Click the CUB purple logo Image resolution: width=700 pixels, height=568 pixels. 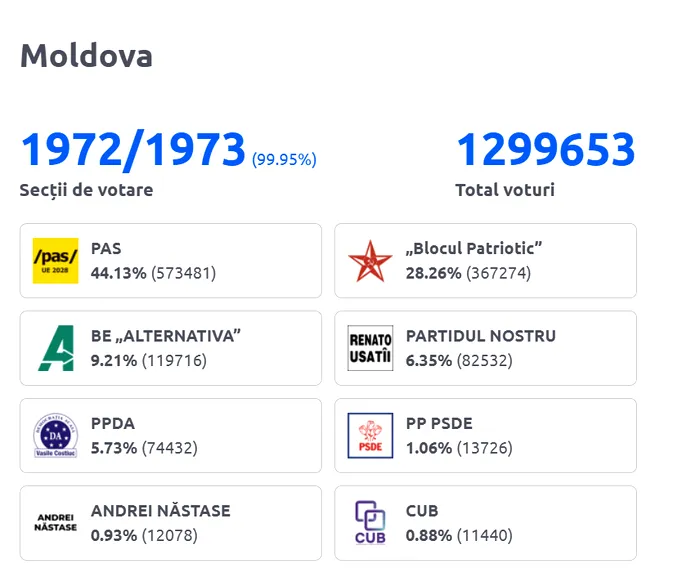pyautogui.click(x=370, y=523)
